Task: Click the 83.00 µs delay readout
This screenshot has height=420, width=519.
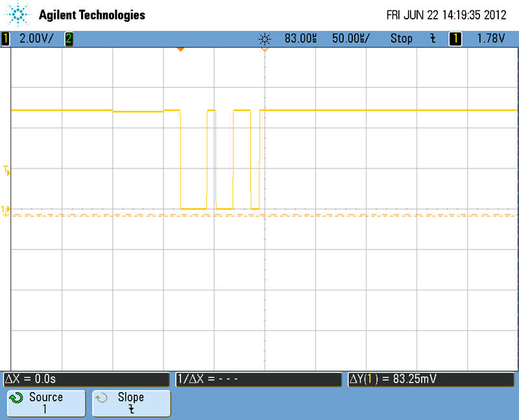Action: [300, 38]
